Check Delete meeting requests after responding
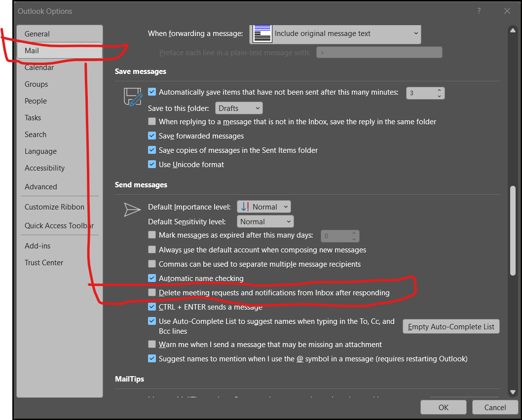Viewport: 522px width, 420px height. 152,292
